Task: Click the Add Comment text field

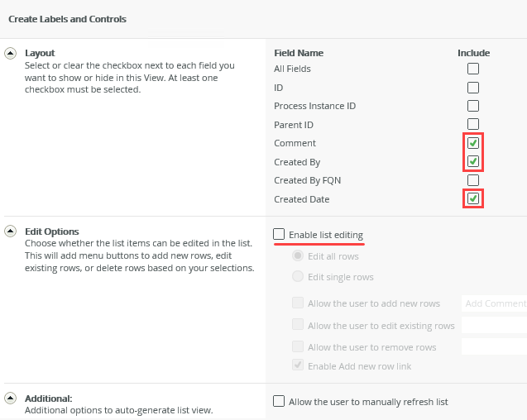Action: (x=494, y=303)
